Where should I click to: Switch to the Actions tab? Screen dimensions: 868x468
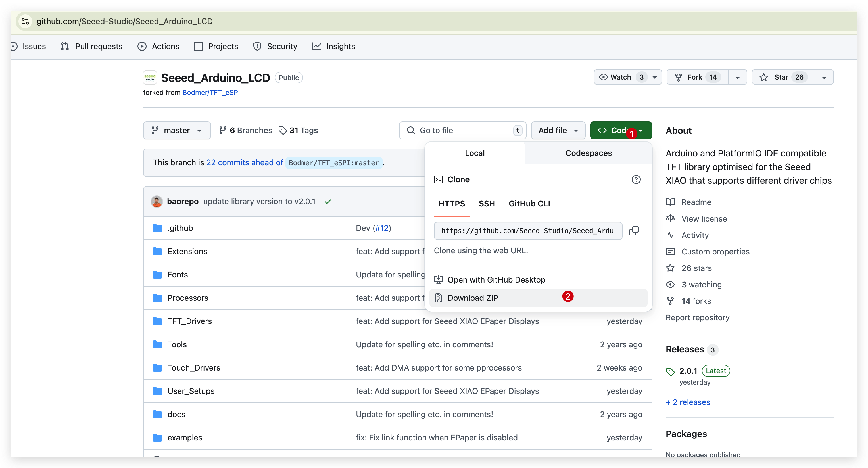click(x=158, y=46)
